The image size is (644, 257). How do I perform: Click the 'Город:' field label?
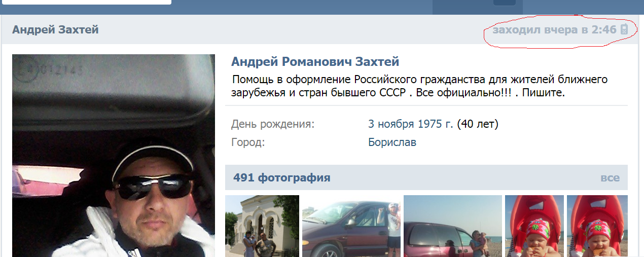click(248, 142)
